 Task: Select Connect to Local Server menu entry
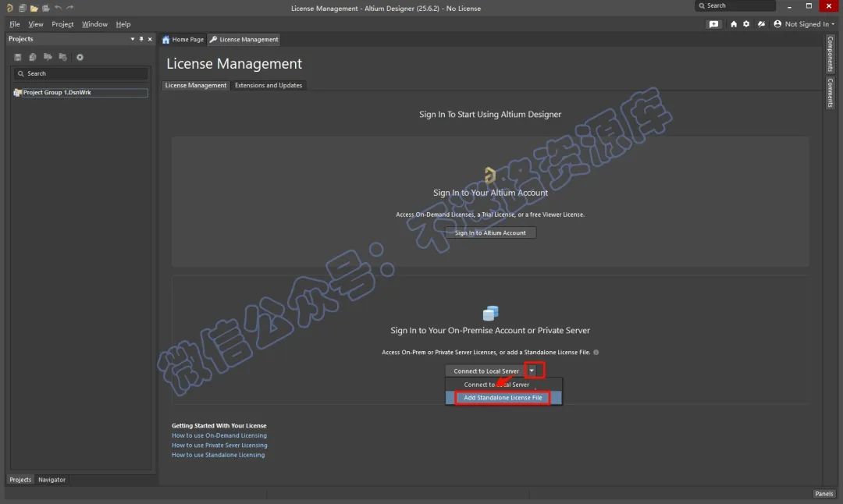[x=503, y=385]
